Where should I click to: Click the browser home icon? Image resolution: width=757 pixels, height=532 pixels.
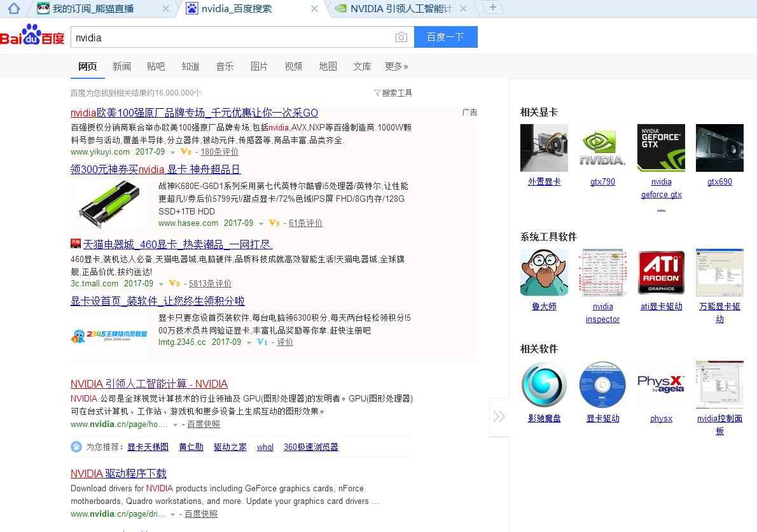[x=13, y=8]
